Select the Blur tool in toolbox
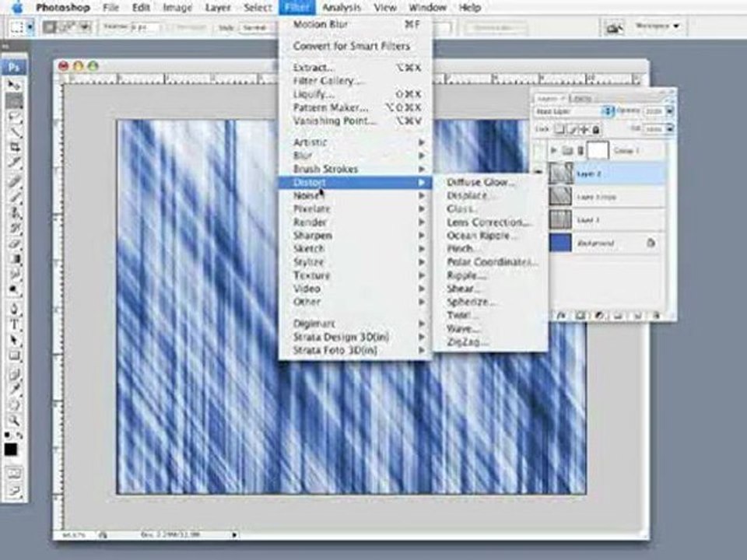Viewport: 747px width, 560px height. (14, 275)
